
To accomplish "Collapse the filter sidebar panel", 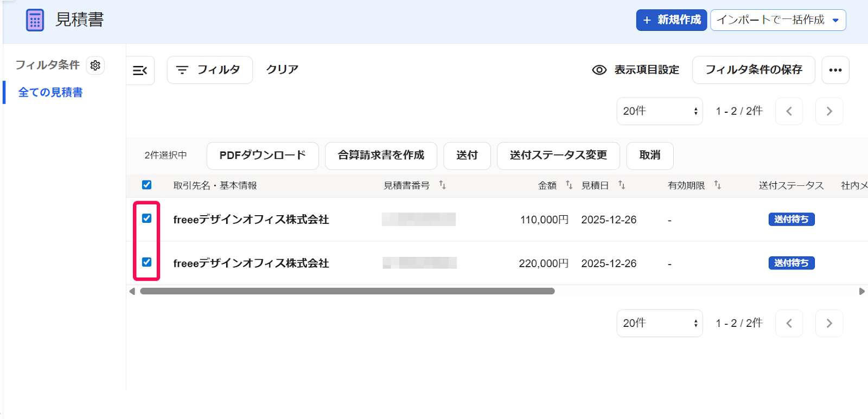I will tap(140, 70).
